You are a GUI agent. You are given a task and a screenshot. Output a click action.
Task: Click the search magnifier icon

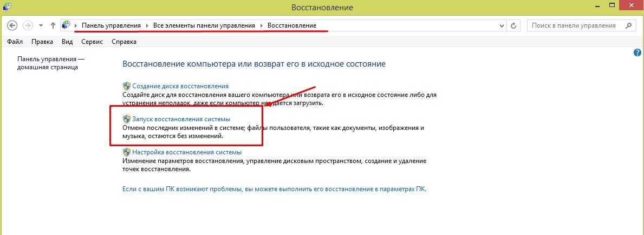click(628, 25)
